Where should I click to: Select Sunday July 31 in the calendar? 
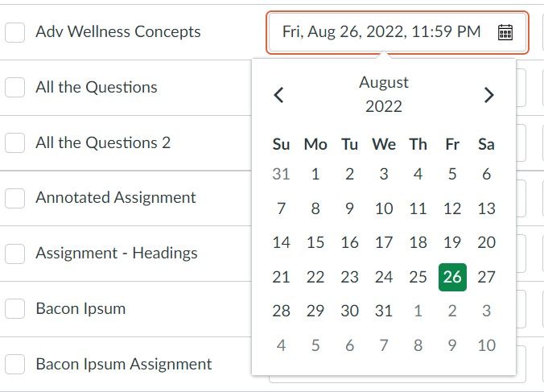coord(281,174)
